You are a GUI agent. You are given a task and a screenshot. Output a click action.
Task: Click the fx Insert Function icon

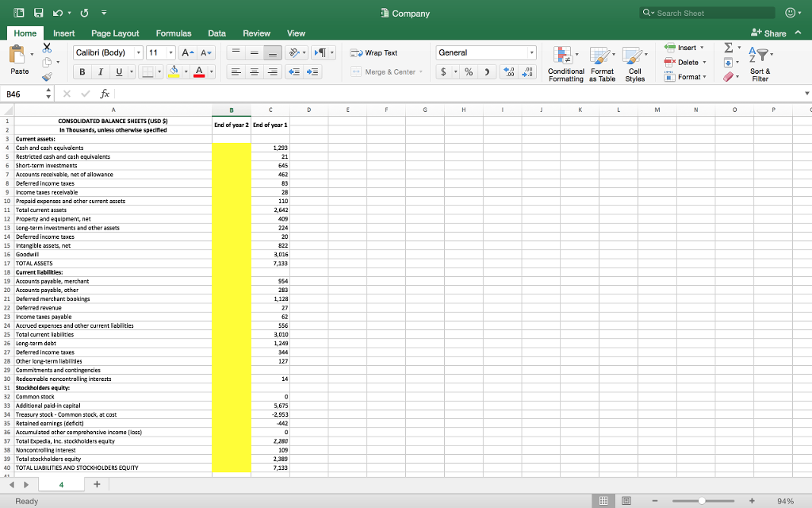tap(105, 94)
